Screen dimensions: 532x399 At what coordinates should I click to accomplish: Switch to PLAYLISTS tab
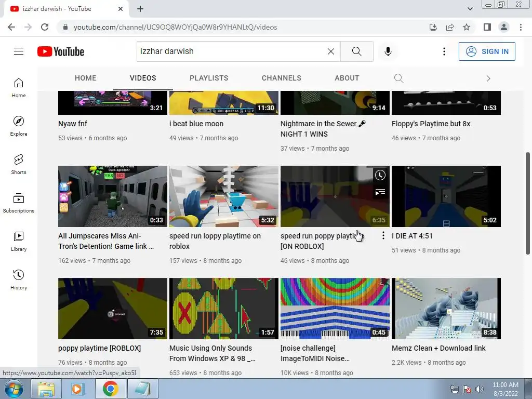coord(209,78)
